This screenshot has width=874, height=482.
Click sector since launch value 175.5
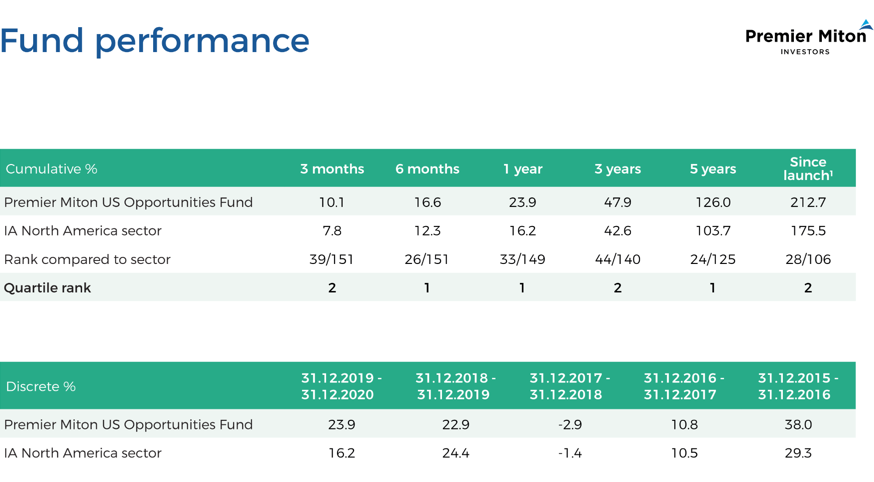click(808, 231)
